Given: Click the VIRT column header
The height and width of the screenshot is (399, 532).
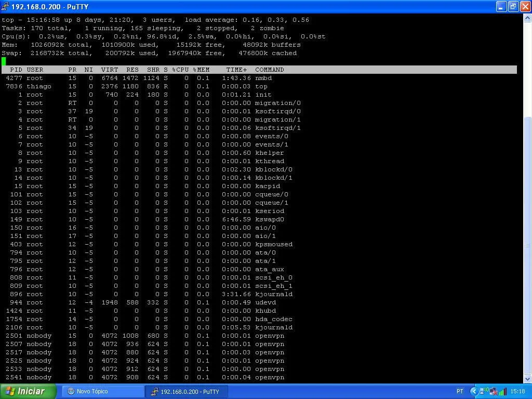Looking at the screenshot, I should point(110,70).
